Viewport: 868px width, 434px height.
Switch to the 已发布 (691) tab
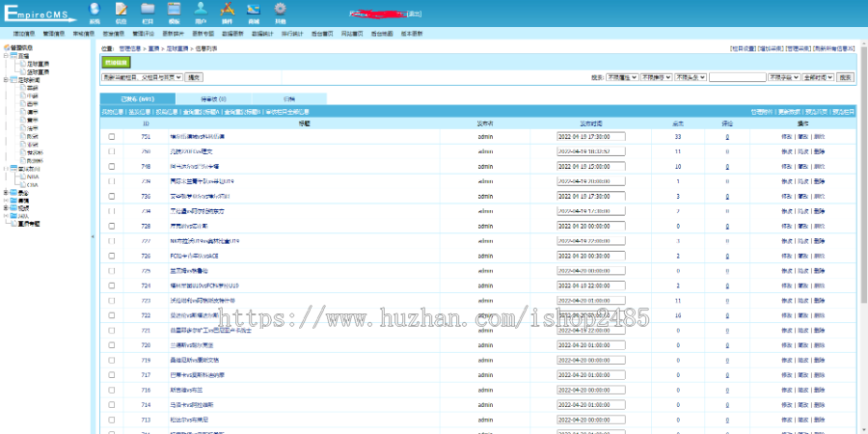(x=137, y=99)
